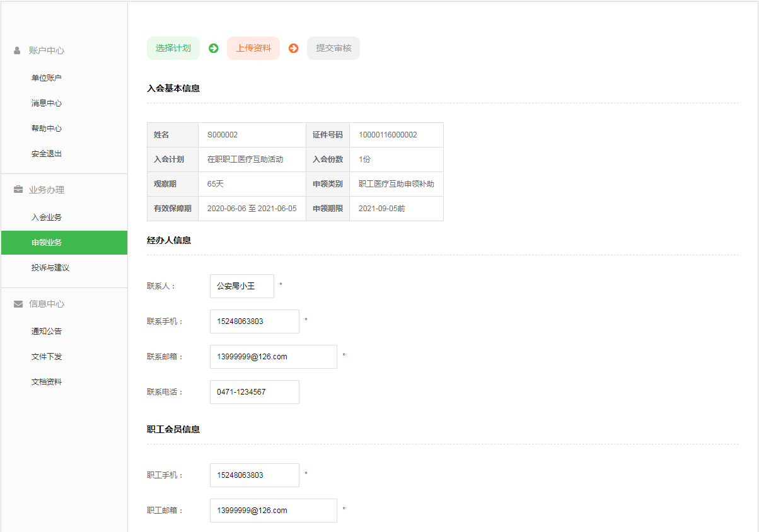
Task: Click the 选择计划 step button
Action: [x=173, y=49]
